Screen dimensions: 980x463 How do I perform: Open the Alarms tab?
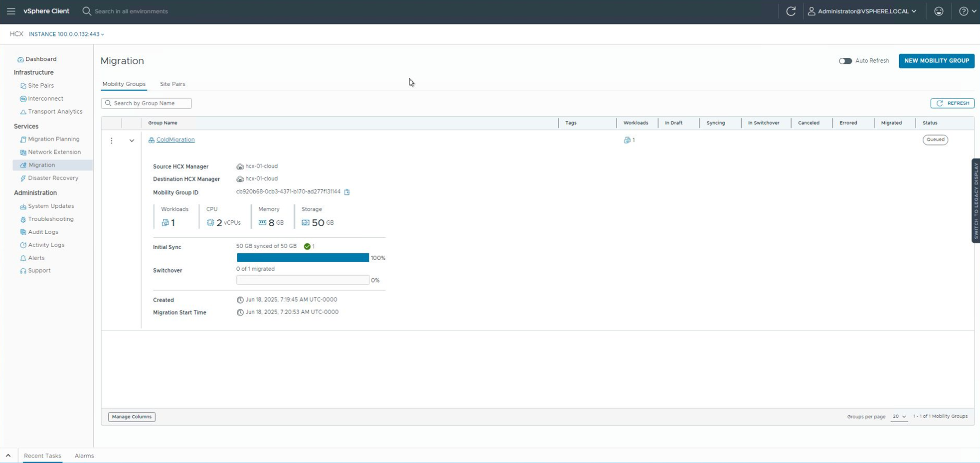84,456
